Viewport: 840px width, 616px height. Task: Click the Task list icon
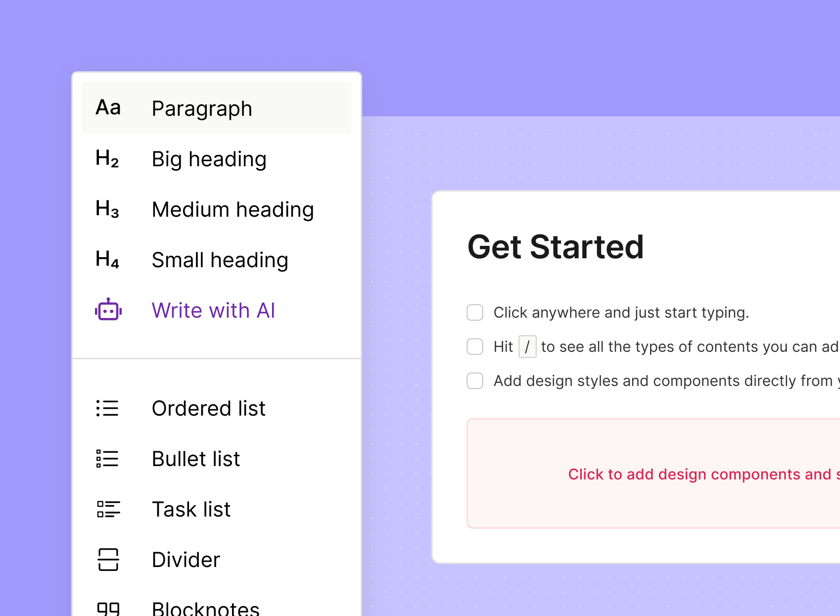(107, 509)
